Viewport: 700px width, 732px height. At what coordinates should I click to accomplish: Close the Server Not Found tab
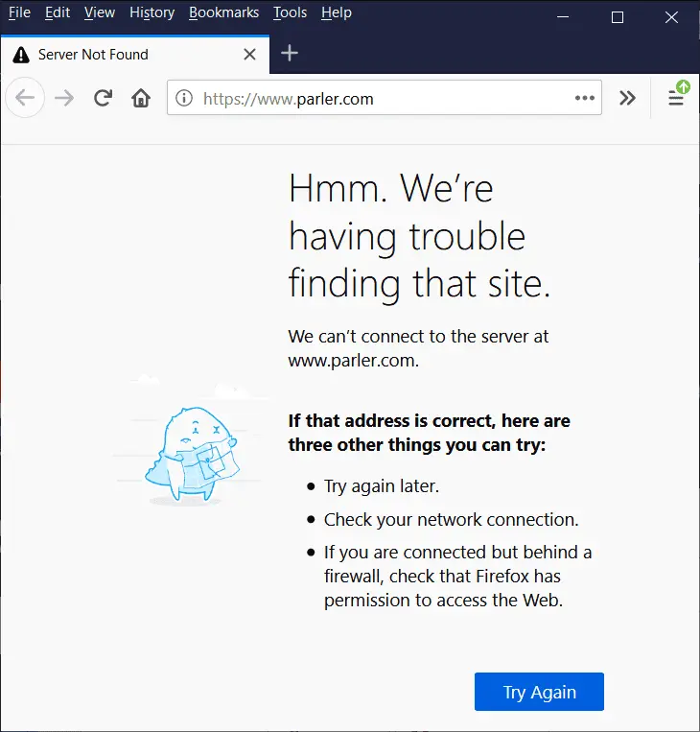click(249, 55)
